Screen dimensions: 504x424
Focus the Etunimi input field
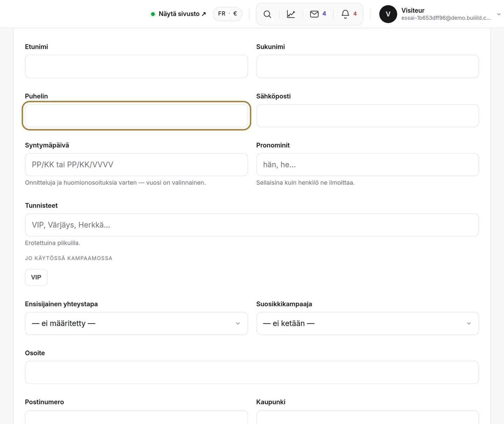point(136,66)
